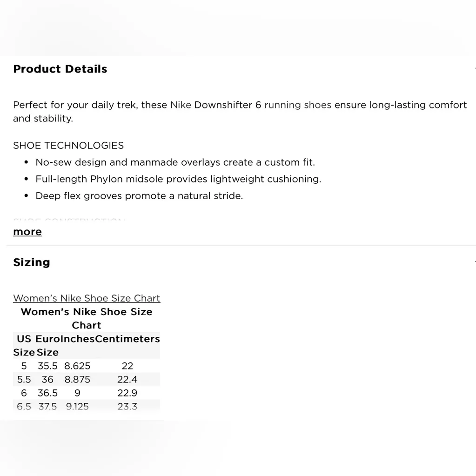Click the 23.3 centimeters cell

click(127, 406)
